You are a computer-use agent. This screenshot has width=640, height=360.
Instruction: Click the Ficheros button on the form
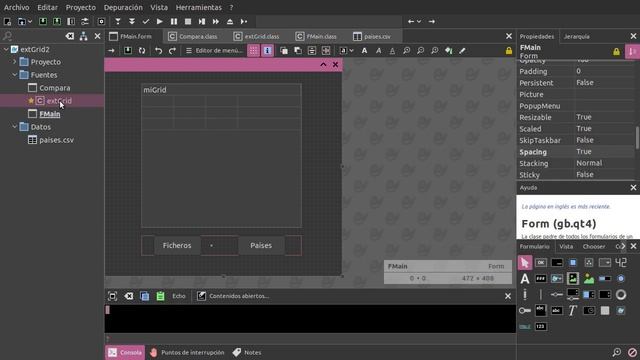177,245
